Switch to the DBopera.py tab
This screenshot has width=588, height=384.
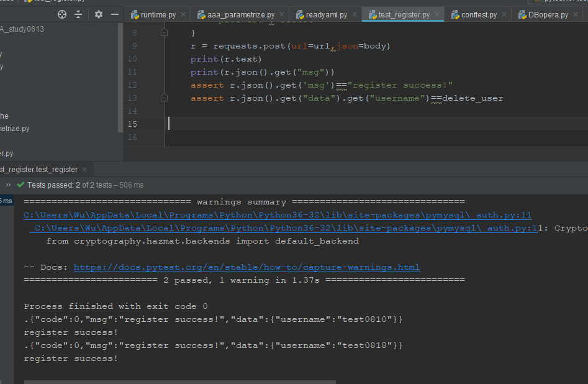(546, 15)
